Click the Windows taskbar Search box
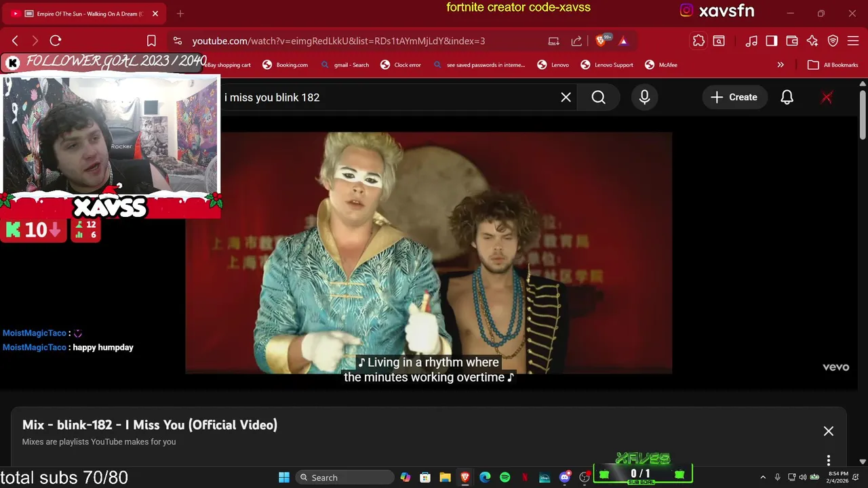The image size is (868, 488). click(346, 477)
